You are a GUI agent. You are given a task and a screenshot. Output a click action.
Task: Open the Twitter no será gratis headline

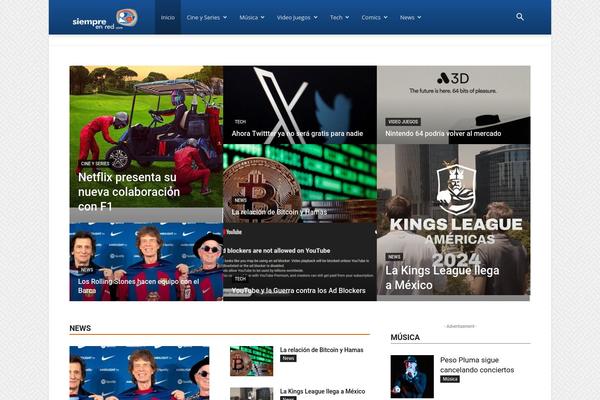point(297,134)
